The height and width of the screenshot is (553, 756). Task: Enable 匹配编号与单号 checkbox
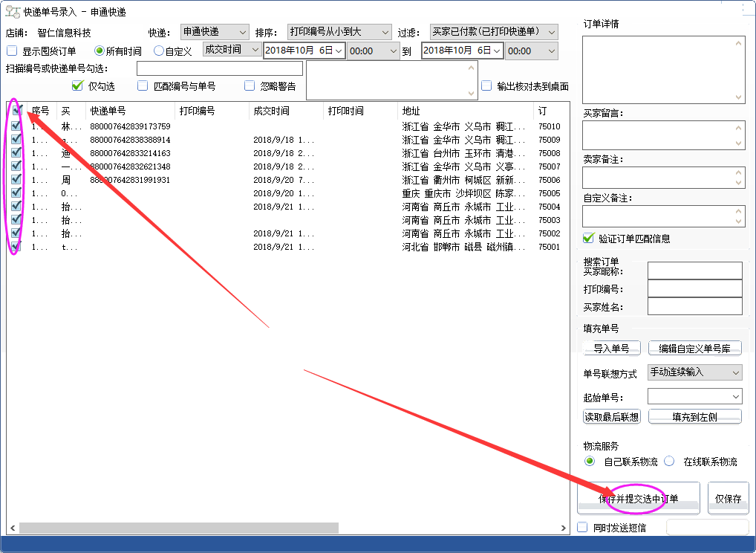(143, 85)
